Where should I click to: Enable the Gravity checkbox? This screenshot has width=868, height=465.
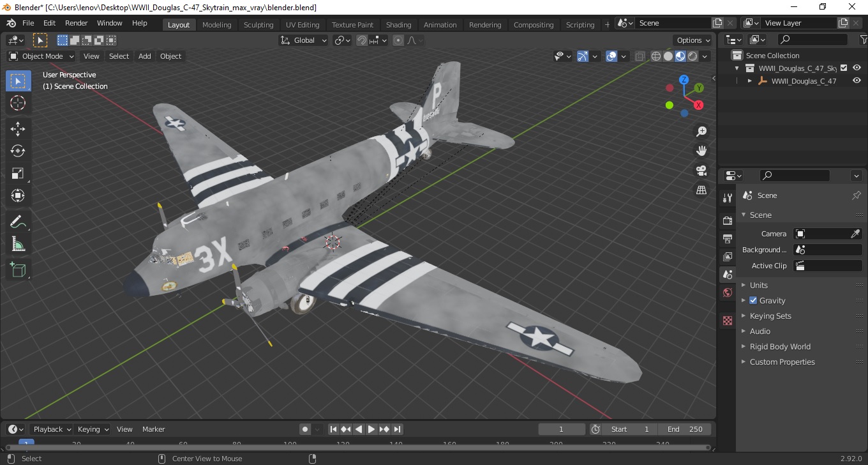tap(753, 300)
